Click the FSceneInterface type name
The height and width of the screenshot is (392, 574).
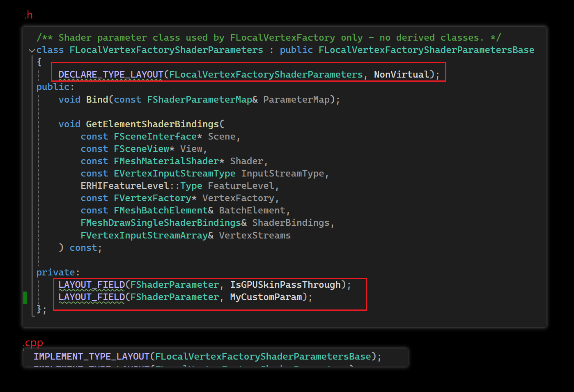pyautogui.click(x=155, y=137)
